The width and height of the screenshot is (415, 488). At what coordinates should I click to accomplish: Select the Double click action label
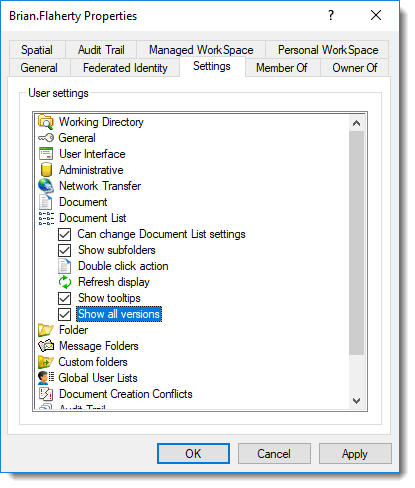(x=123, y=266)
